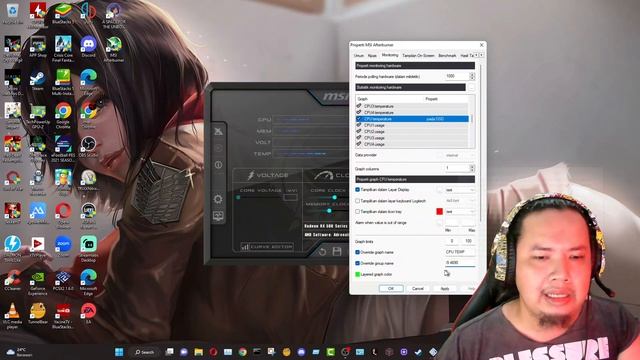The height and width of the screenshot is (360, 640).
Task: Launch OBS Studio from the desktop
Action: pyautogui.click(x=88, y=147)
